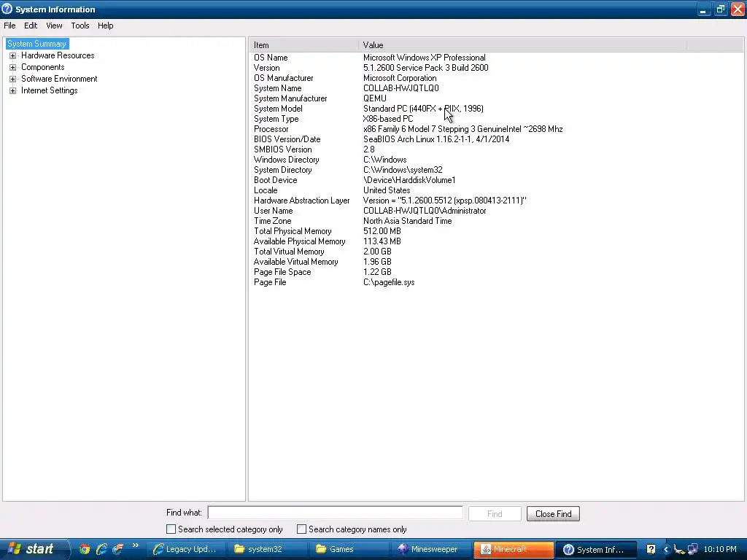This screenshot has width=747, height=560.
Task: Click the value C:\Windows\system32
Action: tap(403, 170)
